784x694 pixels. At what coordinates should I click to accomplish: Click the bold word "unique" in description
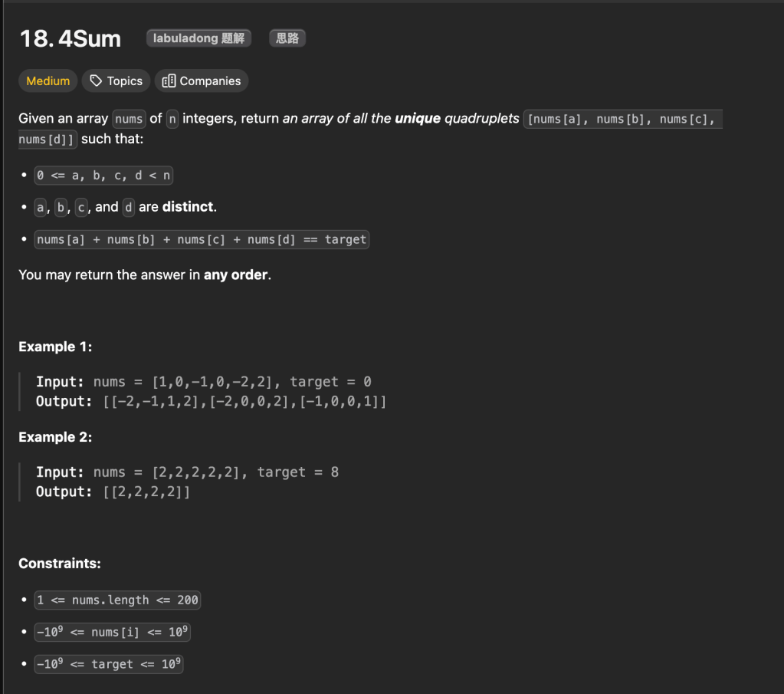click(418, 119)
